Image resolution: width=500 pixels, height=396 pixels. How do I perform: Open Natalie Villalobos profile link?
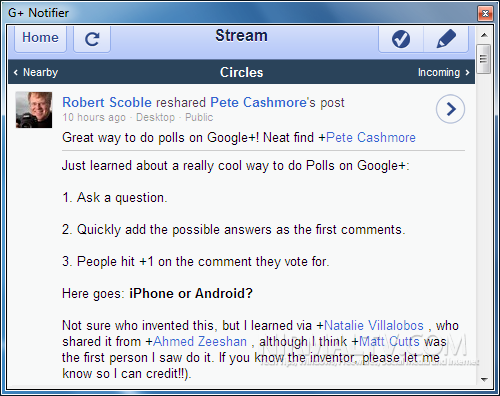pyautogui.click(x=374, y=325)
